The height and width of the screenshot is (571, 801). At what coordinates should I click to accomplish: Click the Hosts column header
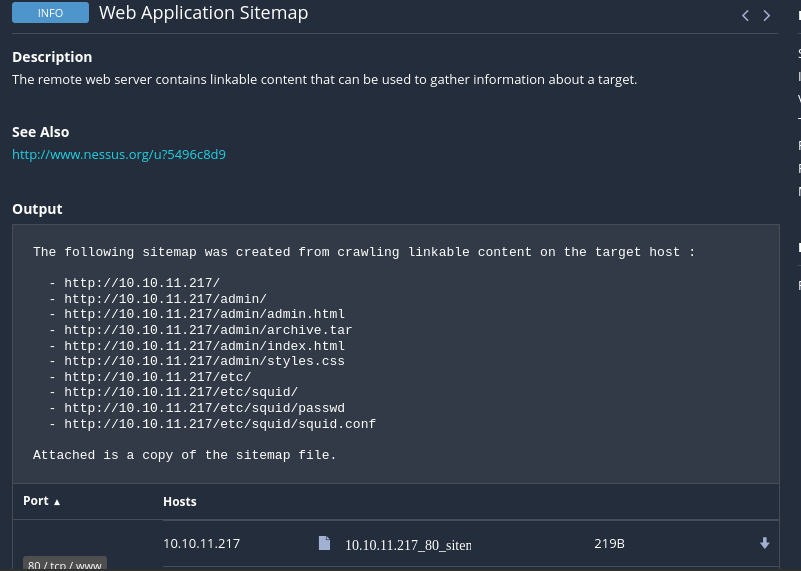point(180,502)
